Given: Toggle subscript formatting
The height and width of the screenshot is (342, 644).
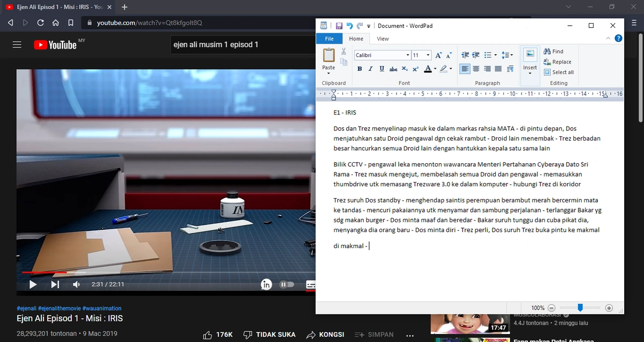Looking at the screenshot, I should pyautogui.click(x=404, y=69).
